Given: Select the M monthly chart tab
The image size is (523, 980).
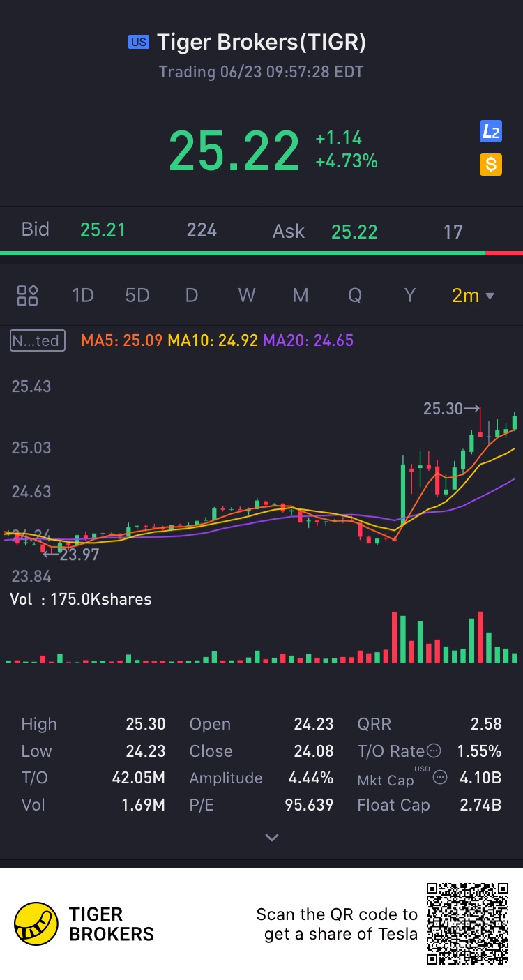Looking at the screenshot, I should tap(301, 295).
